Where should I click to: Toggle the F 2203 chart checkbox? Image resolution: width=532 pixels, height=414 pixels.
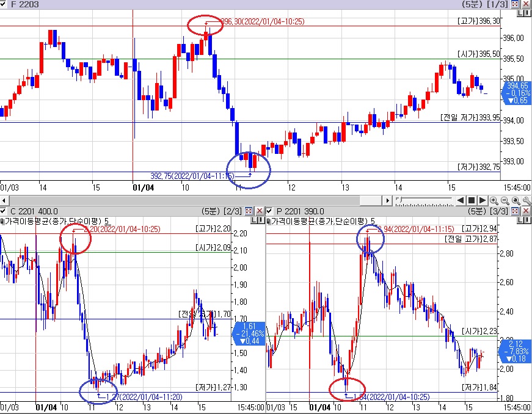click(2, 4)
